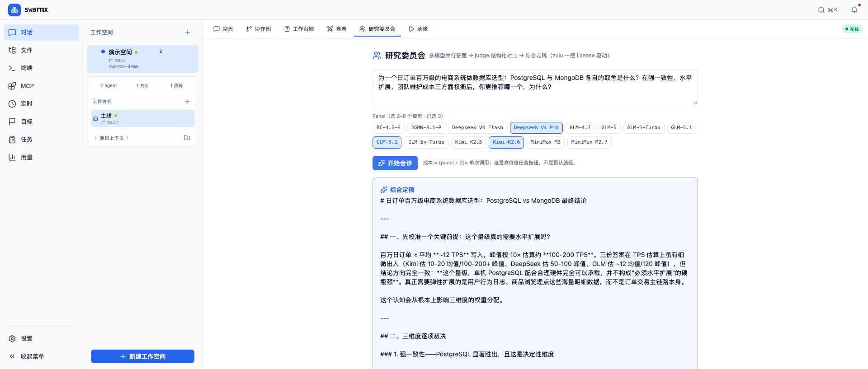The image size is (868, 369).
Task: Toggle the GLM-5-Turbo model chip
Action: pos(644,128)
